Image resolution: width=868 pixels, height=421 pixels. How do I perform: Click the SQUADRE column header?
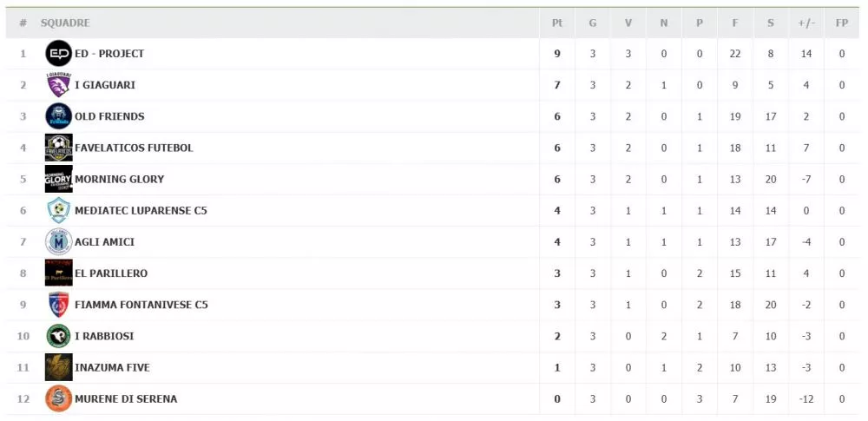pyautogui.click(x=65, y=23)
